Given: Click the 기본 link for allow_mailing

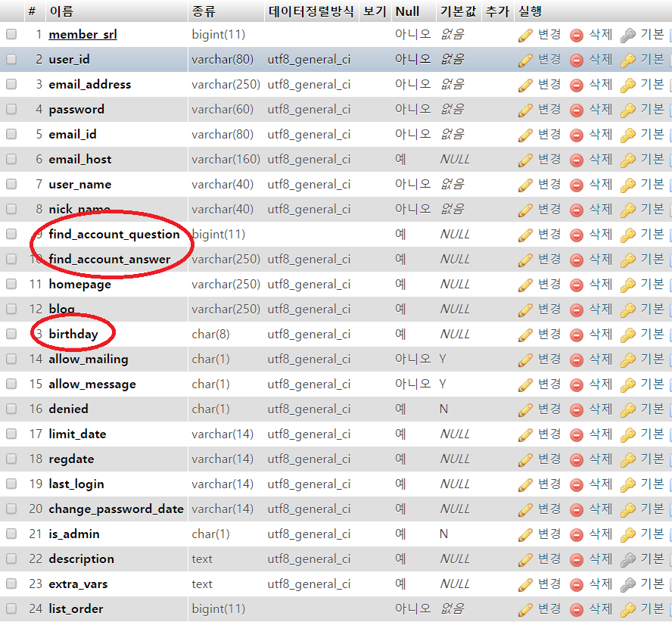Looking at the screenshot, I should [x=652, y=359].
